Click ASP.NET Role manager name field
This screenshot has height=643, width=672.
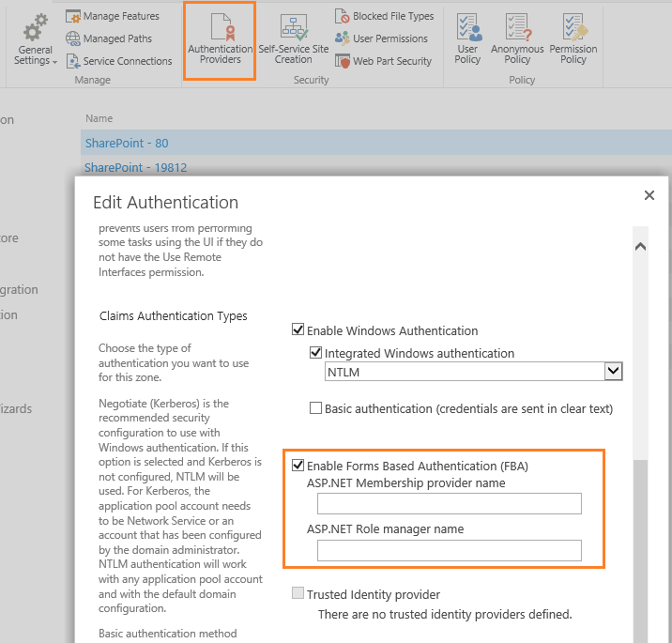450,550
